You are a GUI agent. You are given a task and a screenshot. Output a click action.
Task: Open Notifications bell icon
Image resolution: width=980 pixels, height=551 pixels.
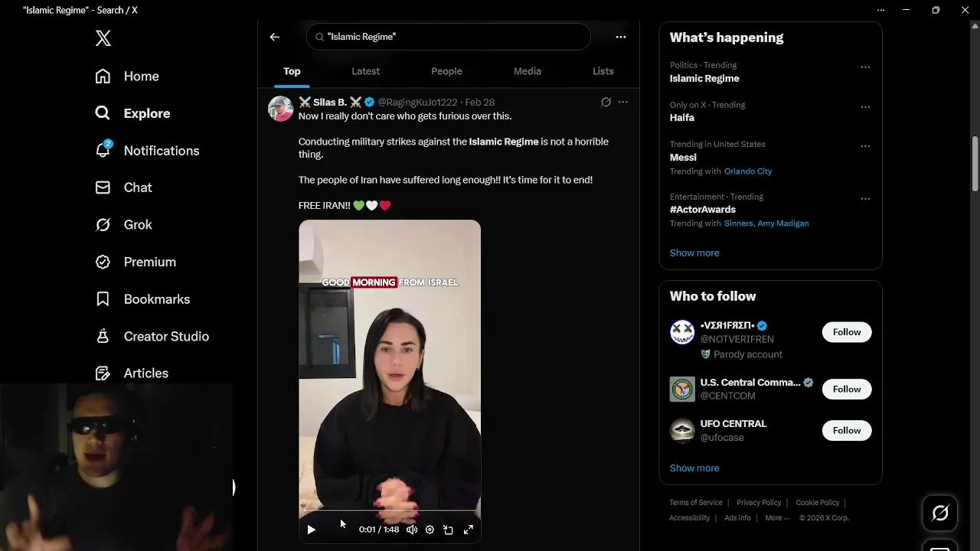pos(103,150)
